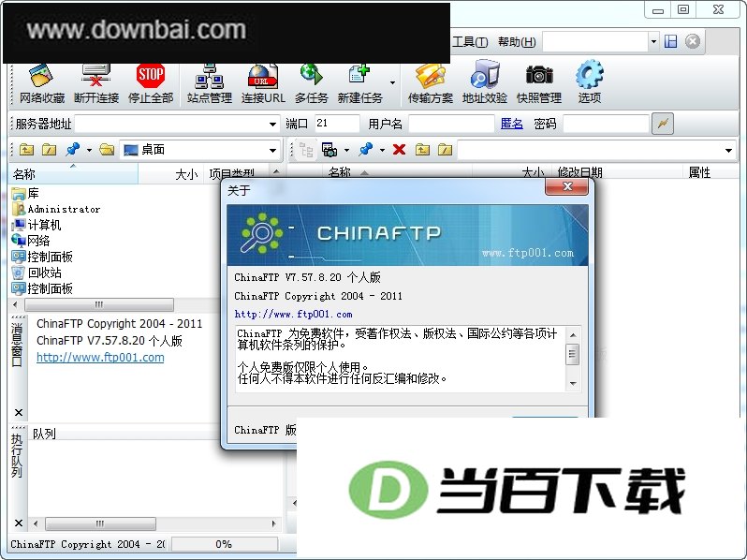Open 站点管理 site manager
This screenshot has width=747, height=560.
click(x=209, y=84)
